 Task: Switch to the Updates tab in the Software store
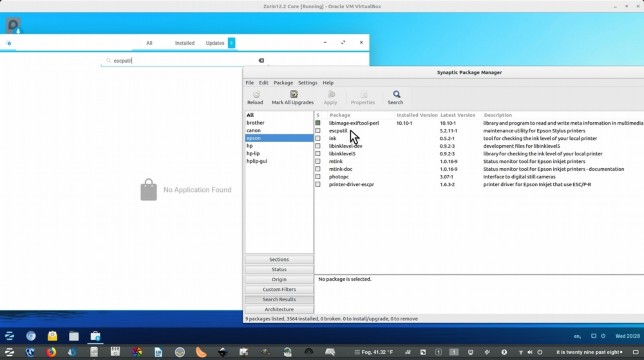click(215, 43)
